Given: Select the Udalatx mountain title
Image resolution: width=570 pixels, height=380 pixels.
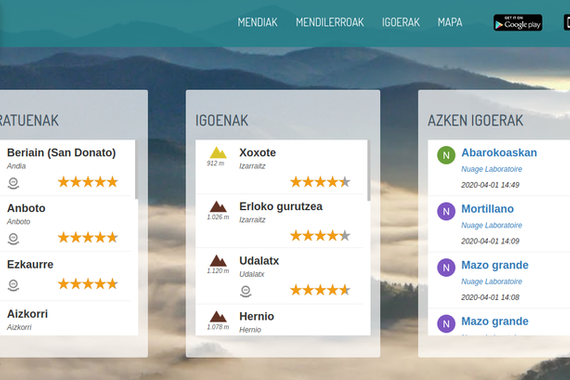Looking at the screenshot, I should coord(259,261).
